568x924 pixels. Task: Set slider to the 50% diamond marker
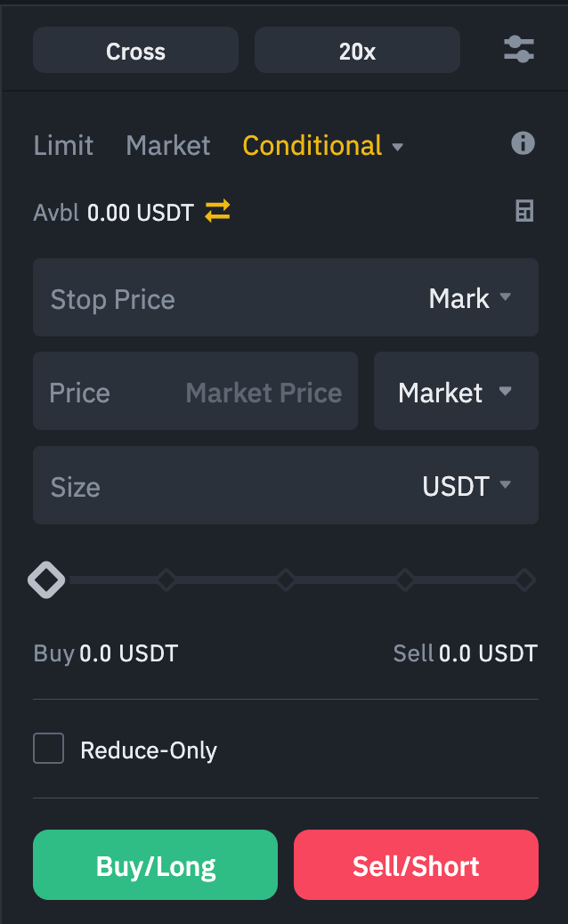(x=286, y=580)
